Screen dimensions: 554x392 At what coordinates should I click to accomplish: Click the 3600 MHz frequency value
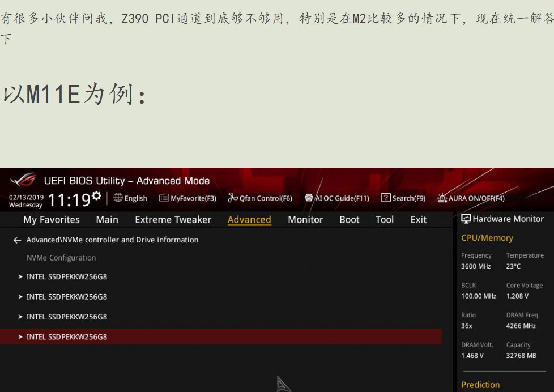pyautogui.click(x=476, y=266)
